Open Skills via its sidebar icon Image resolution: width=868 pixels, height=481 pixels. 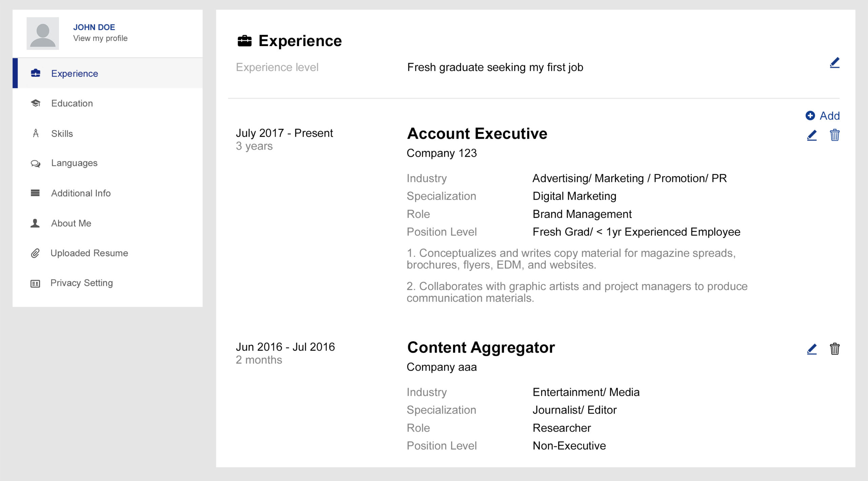(x=36, y=133)
